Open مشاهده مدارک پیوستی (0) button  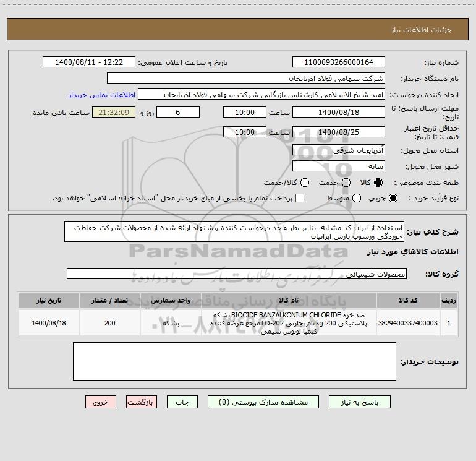[263, 402]
